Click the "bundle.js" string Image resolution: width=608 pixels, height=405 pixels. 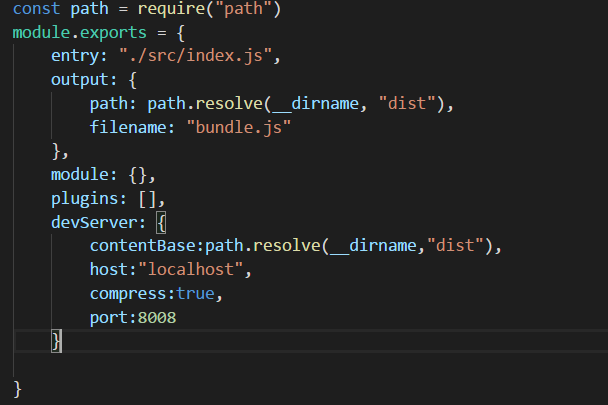coord(238,128)
